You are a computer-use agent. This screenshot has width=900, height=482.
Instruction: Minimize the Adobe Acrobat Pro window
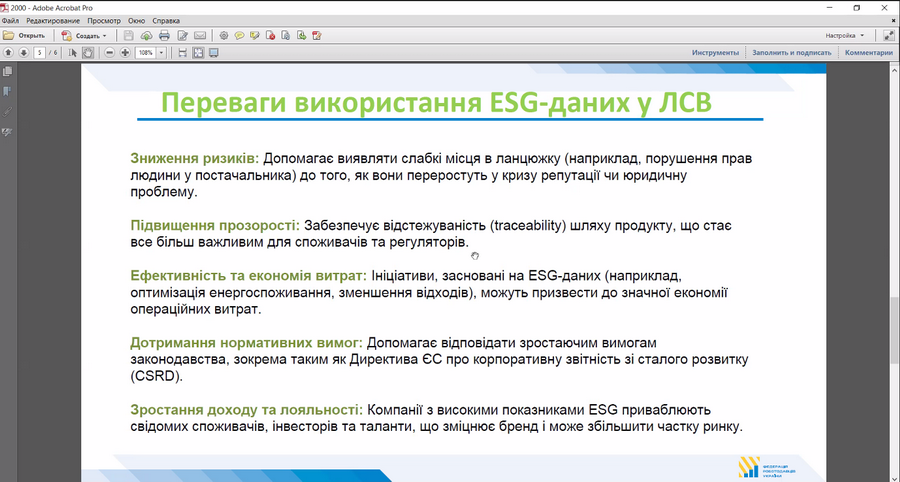click(x=829, y=8)
